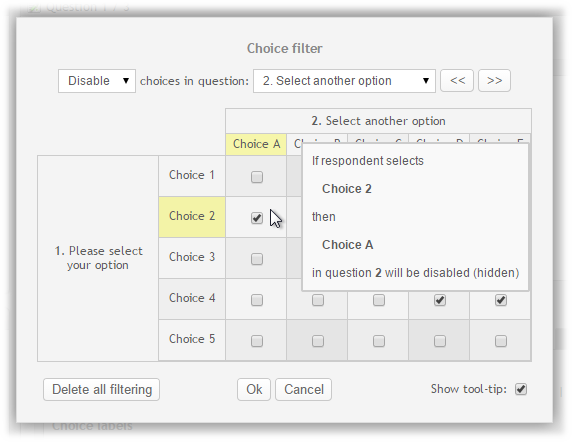
Task: Confirm the filter with Ok
Action: (254, 389)
